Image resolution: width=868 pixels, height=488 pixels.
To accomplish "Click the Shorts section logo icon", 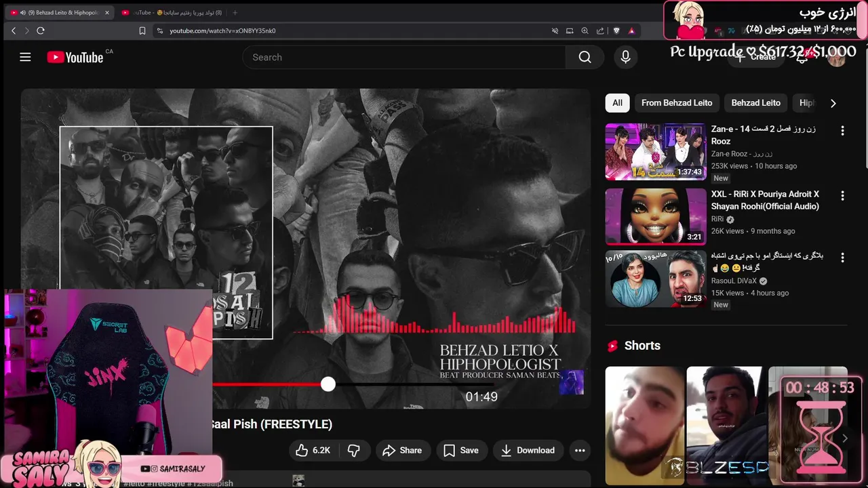I will [612, 346].
